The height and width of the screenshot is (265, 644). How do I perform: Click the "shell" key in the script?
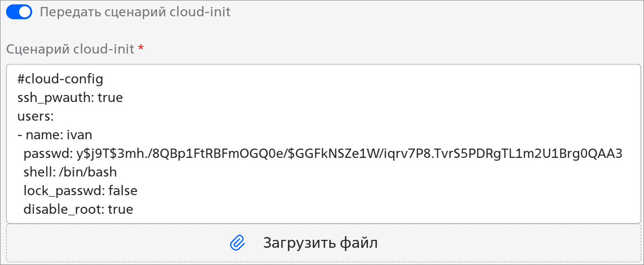click(38, 172)
